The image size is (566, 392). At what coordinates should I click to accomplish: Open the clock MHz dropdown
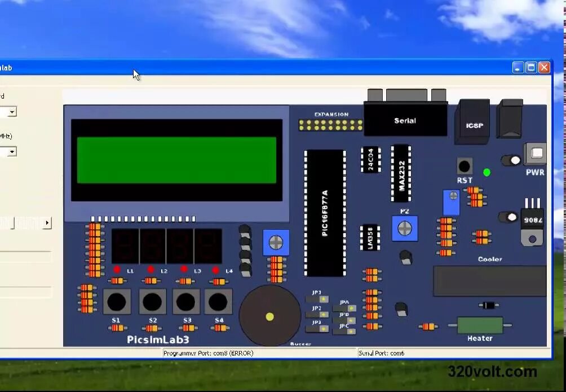click(x=12, y=152)
